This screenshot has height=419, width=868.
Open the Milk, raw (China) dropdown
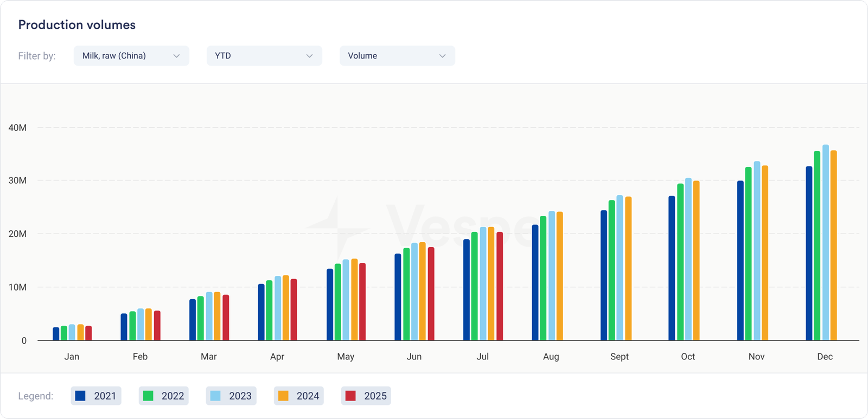(x=131, y=56)
